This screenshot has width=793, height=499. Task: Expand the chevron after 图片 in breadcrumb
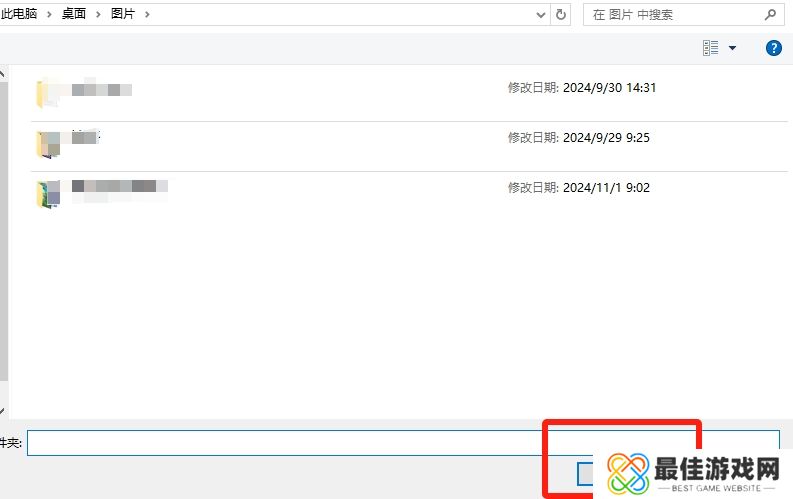click(147, 15)
